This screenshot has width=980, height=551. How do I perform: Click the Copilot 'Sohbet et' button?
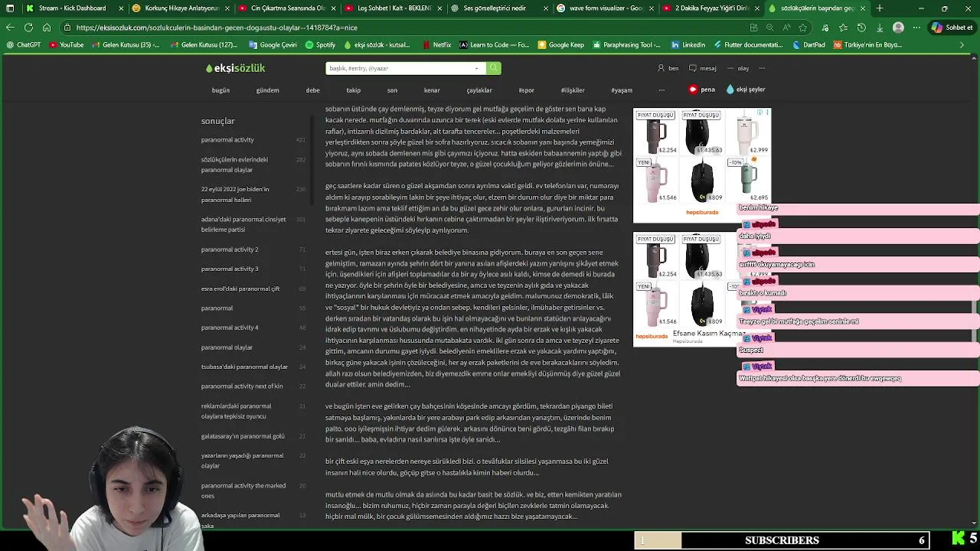952,28
